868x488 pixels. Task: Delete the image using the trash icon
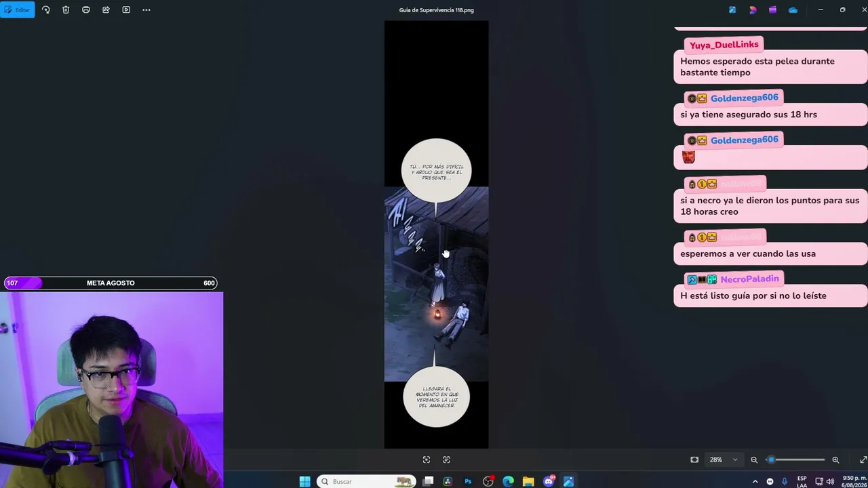point(66,9)
